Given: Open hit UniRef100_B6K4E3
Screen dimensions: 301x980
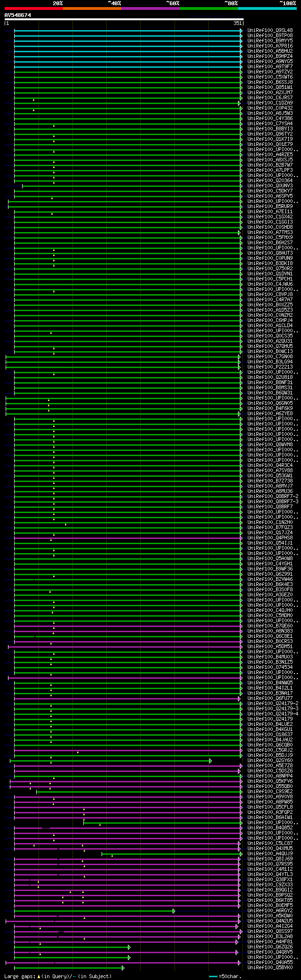Looking at the screenshot, I should tap(270, 585).
